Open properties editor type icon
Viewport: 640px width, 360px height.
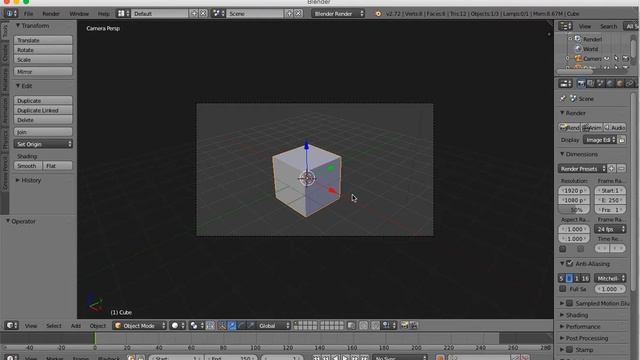coord(565,83)
